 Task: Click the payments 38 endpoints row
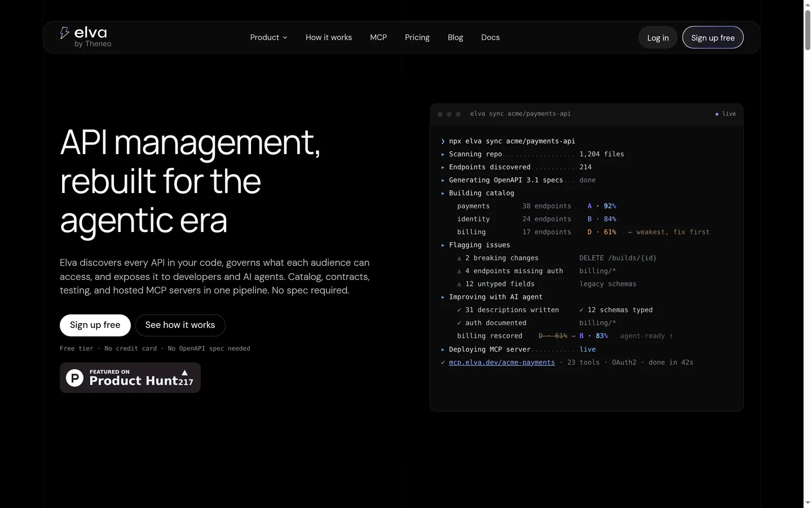click(536, 206)
